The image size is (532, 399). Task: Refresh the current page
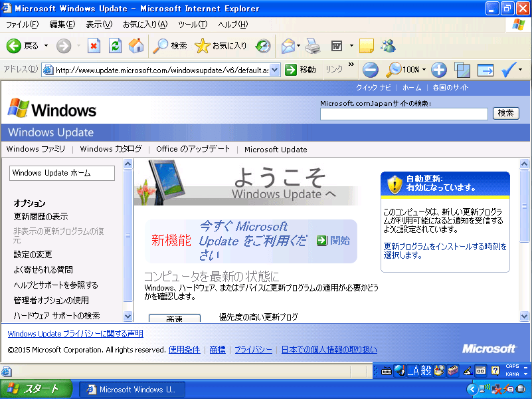pyautogui.click(x=113, y=45)
